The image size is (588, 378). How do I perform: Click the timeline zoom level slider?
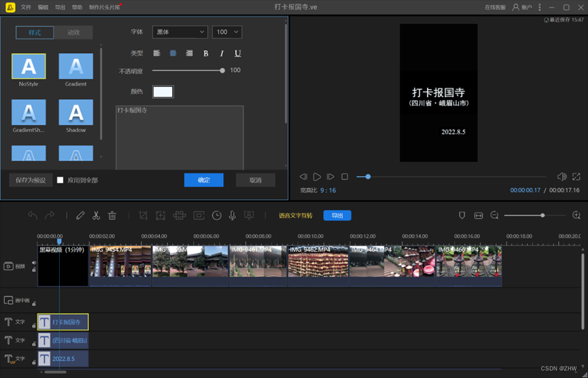pyautogui.click(x=535, y=216)
